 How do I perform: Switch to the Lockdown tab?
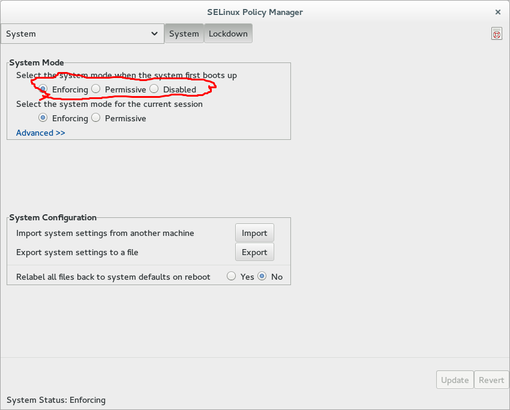[228, 34]
